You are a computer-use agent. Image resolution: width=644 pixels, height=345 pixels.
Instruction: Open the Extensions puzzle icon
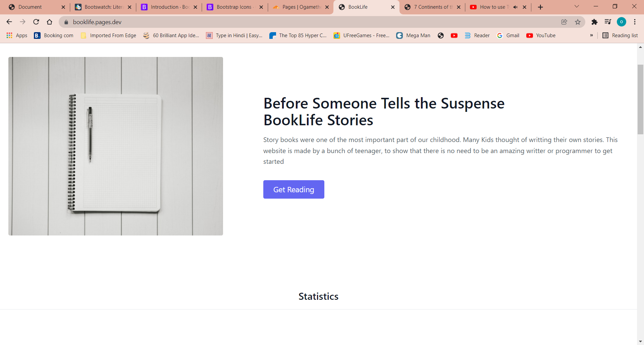[595, 22]
